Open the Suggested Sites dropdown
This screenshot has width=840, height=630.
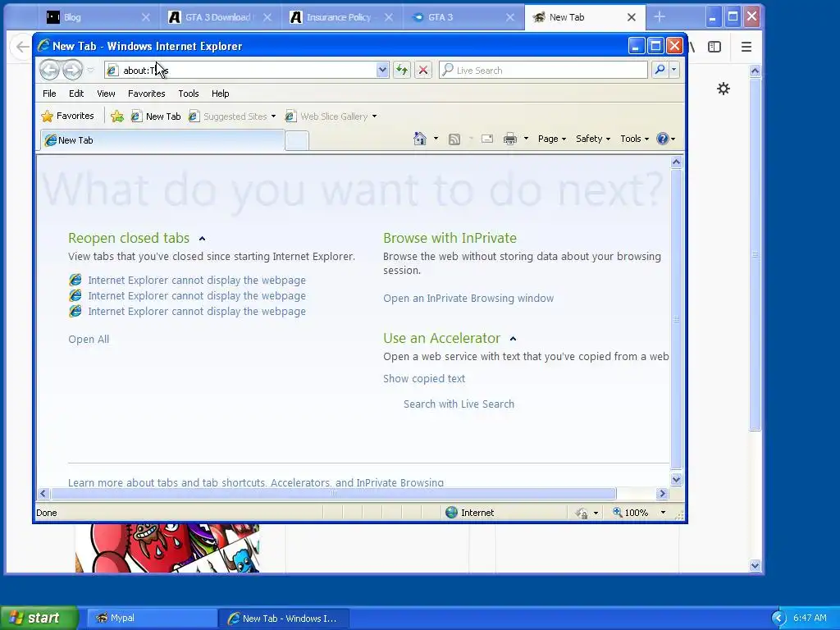[273, 116]
